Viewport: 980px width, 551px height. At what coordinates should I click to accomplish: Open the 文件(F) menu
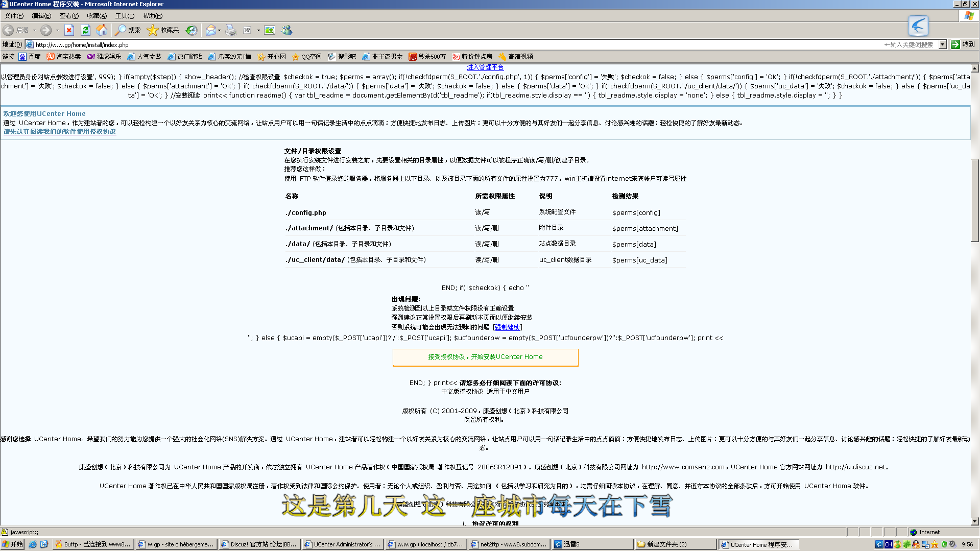click(14, 16)
